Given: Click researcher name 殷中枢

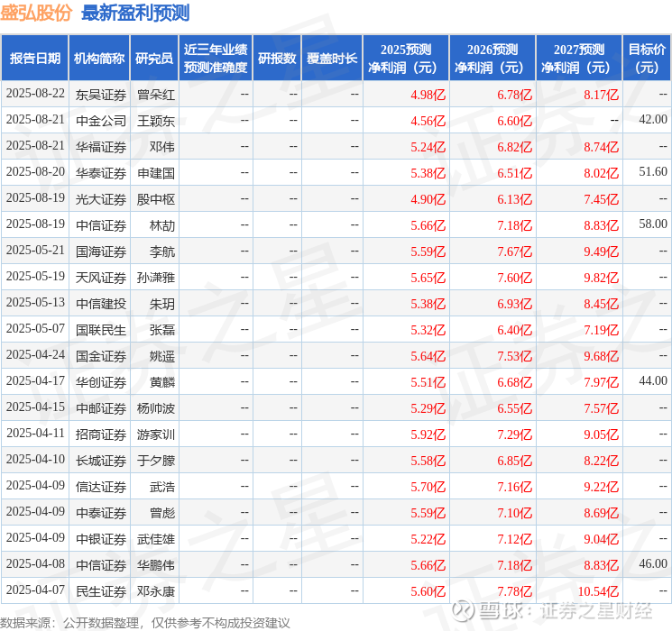Looking at the screenshot, I should pos(155,199).
